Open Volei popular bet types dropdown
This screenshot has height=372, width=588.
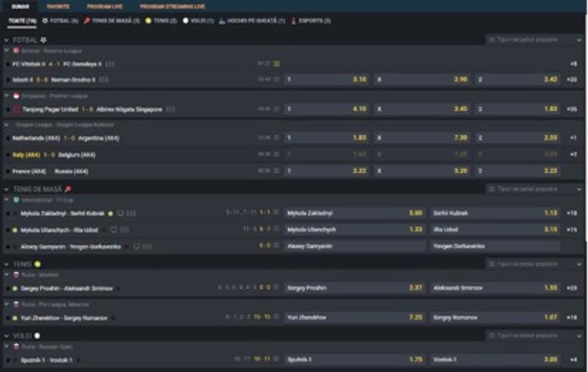534,335
